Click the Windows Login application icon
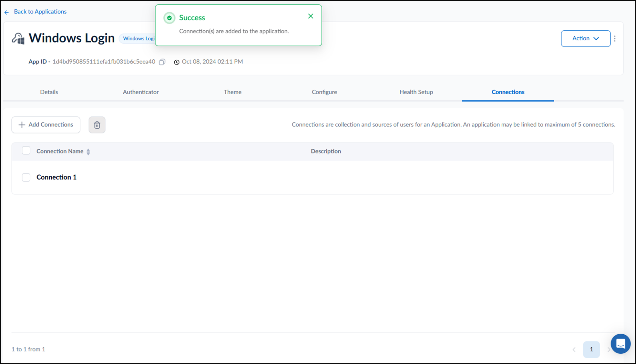The height and width of the screenshot is (364, 636). click(x=18, y=39)
